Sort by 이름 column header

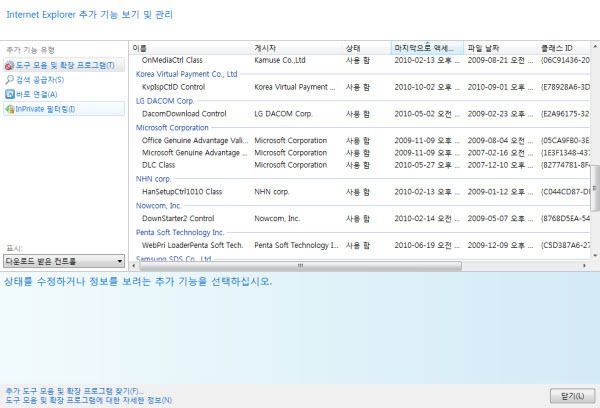tap(190, 48)
